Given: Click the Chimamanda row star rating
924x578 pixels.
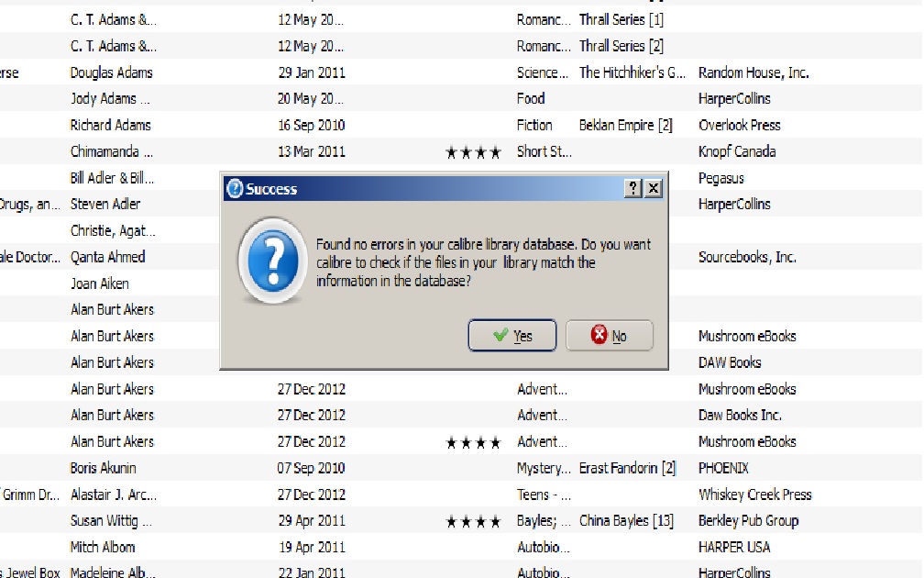Looking at the screenshot, I should 473,152.
